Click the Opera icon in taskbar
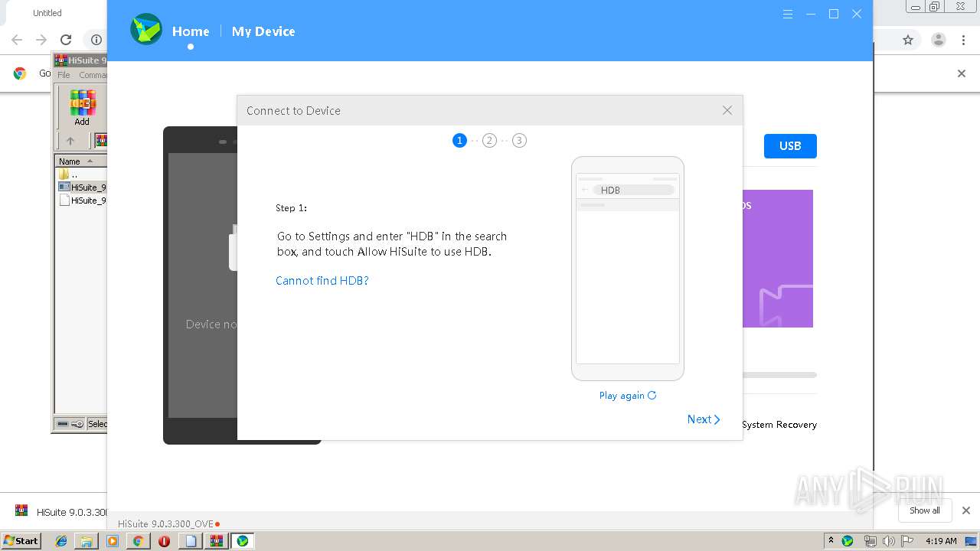Image resolution: width=980 pixels, height=551 pixels. pos(164,541)
